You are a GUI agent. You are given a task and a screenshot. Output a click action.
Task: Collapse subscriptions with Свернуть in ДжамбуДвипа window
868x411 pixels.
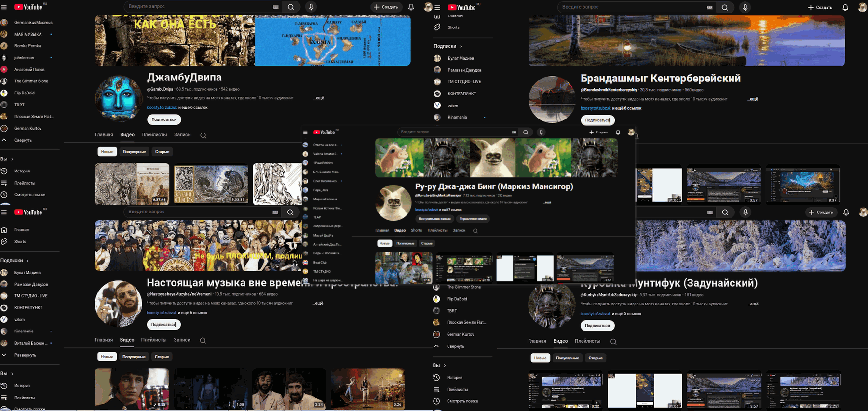(23, 140)
